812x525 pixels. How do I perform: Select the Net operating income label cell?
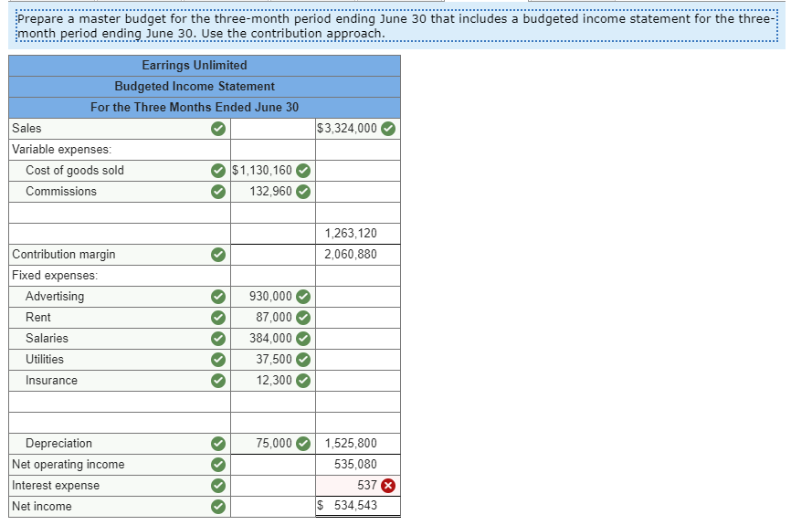[x=120, y=465]
